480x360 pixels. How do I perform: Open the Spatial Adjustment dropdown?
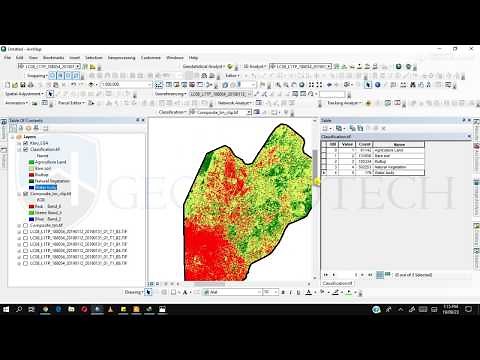pos(25,94)
